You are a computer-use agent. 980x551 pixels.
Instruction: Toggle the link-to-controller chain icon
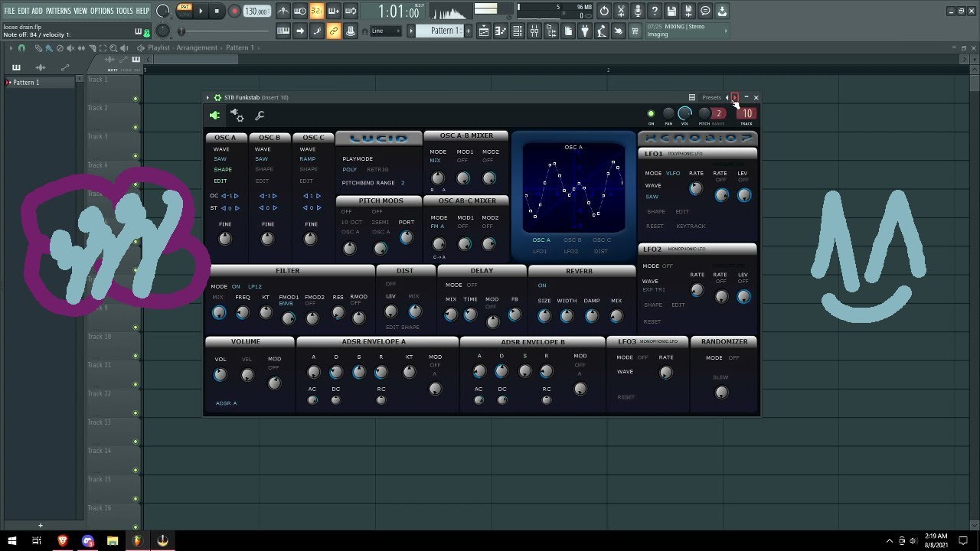(x=334, y=31)
